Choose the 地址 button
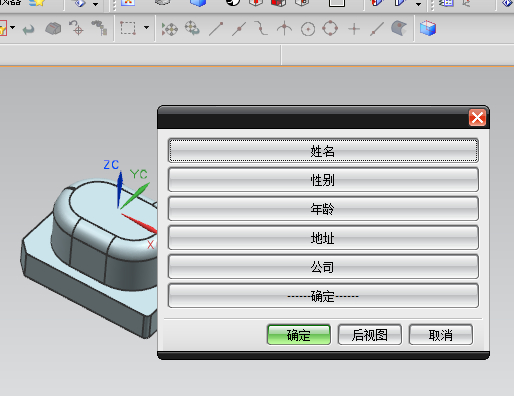514x396 pixels. 323,238
